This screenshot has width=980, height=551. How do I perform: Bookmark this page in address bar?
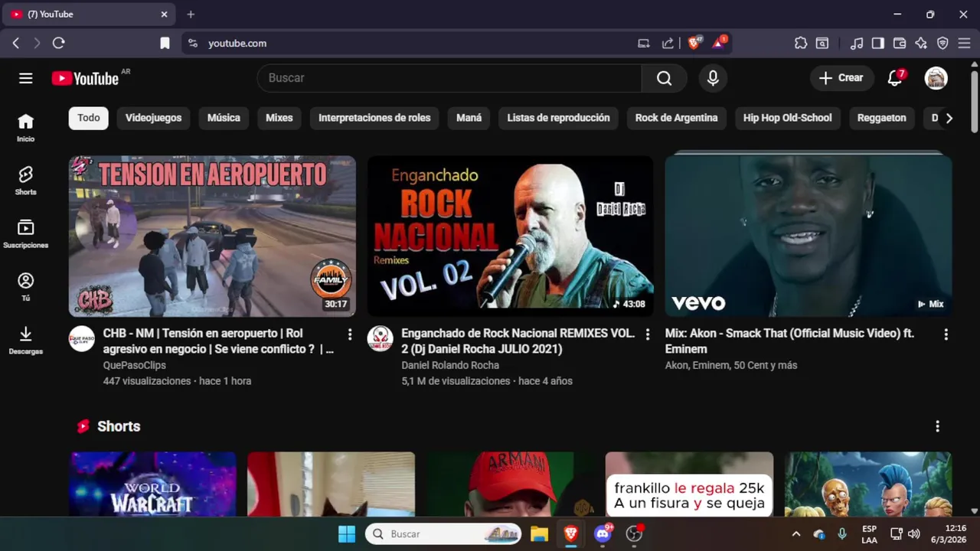(x=165, y=44)
